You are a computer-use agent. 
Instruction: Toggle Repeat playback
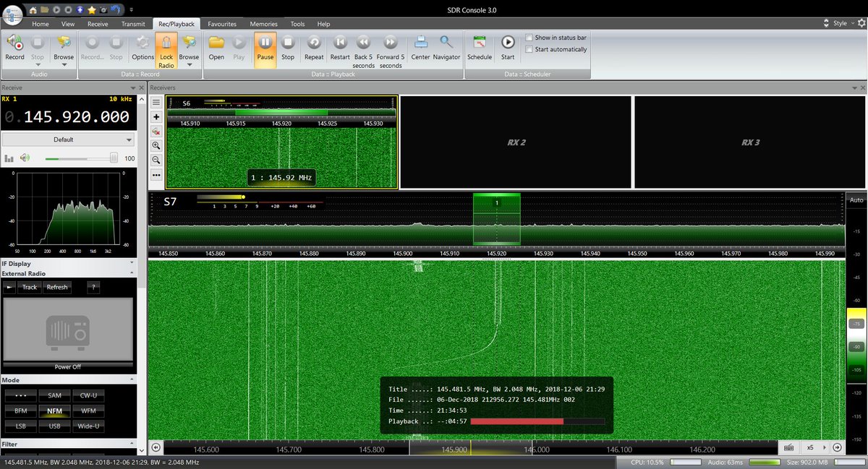coord(314,47)
